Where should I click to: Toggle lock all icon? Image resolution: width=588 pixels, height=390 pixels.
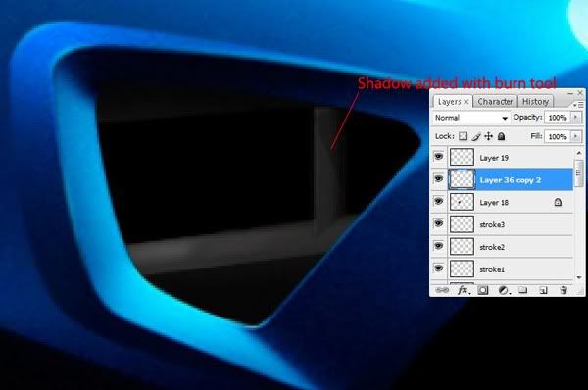(501, 136)
